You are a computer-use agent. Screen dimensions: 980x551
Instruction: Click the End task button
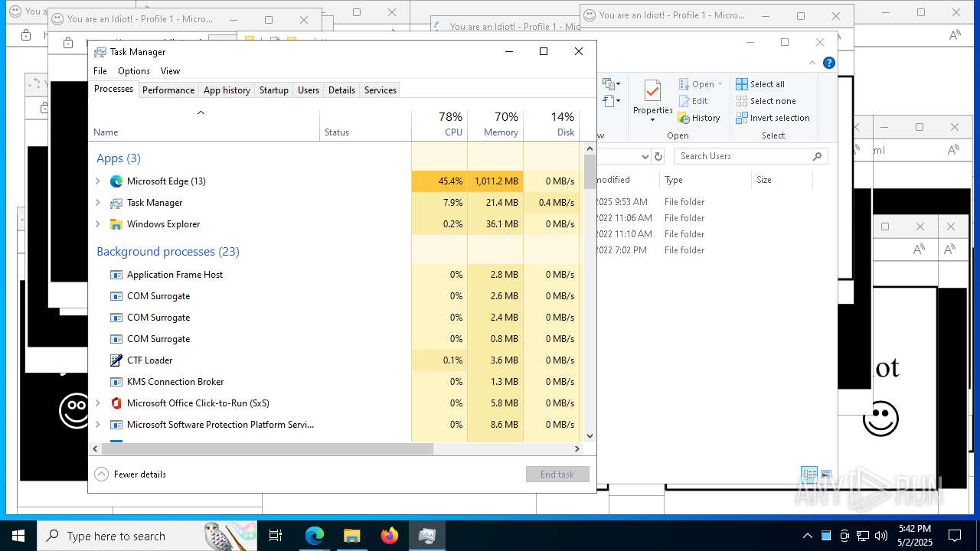click(557, 474)
